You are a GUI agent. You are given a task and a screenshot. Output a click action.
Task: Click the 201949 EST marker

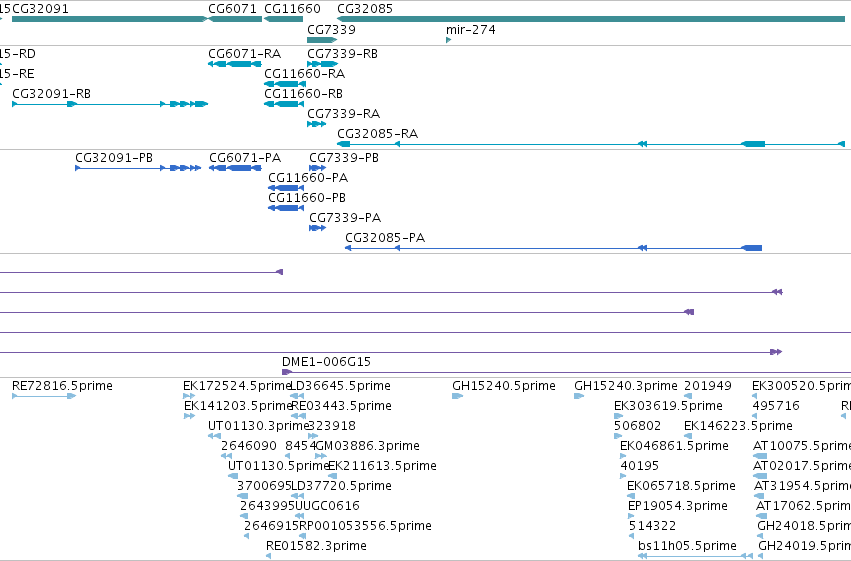tap(688, 396)
